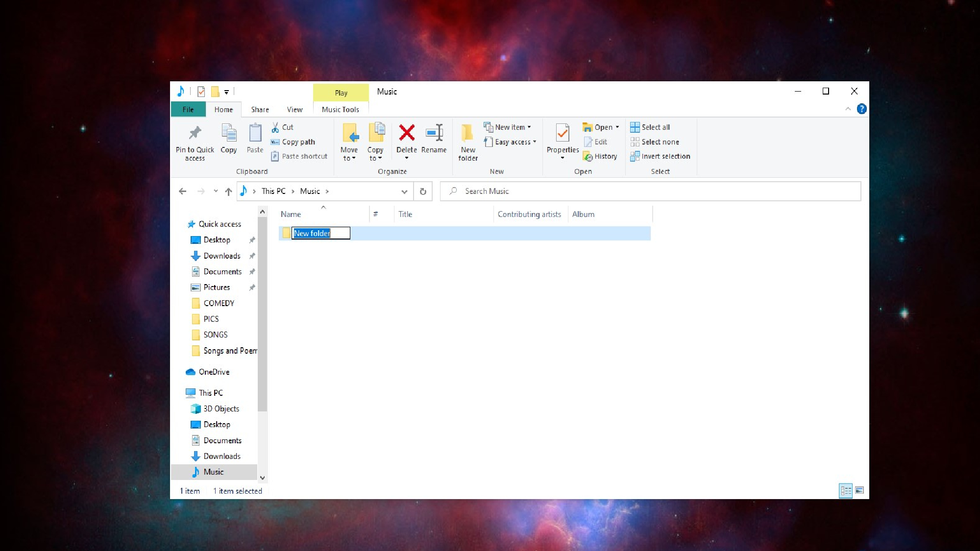This screenshot has width=980, height=551.
Task: Open the Share tab
Action: pyautogui.click(x=260, y=109)
